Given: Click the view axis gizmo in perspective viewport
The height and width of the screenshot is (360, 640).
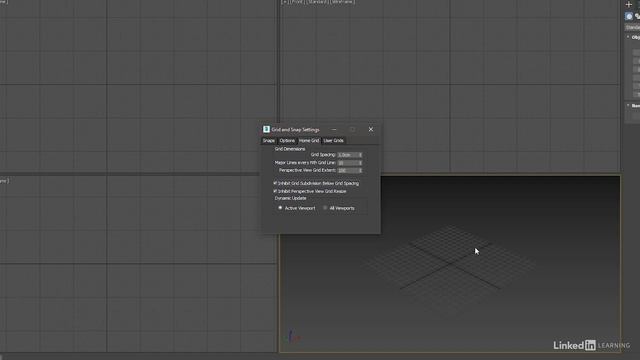Looking at the screenshot, I should coord(293,336).
